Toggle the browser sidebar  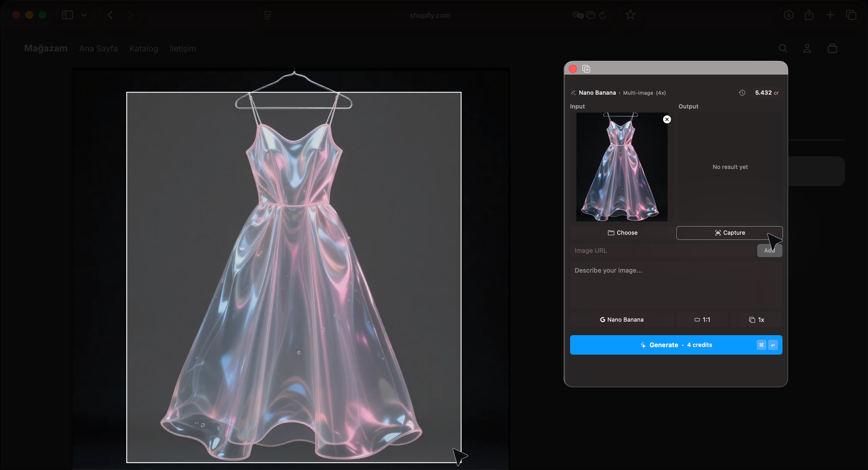(x=67, y=15)
